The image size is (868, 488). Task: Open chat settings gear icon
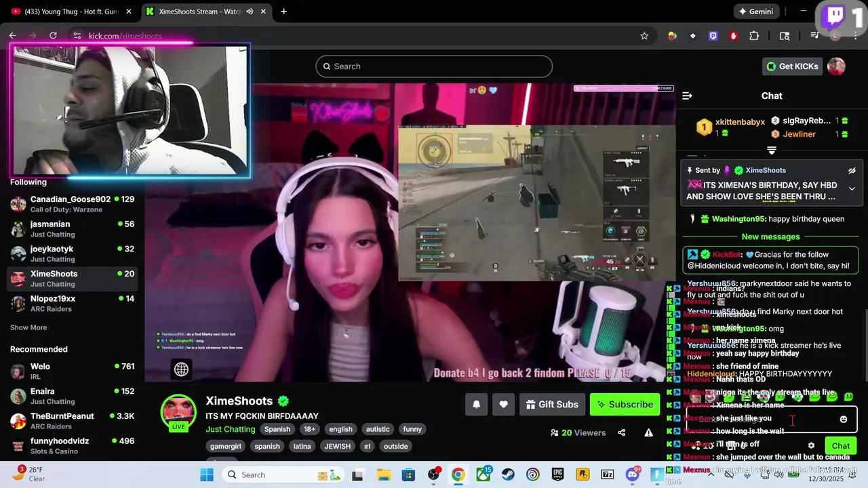coord(811,445)
